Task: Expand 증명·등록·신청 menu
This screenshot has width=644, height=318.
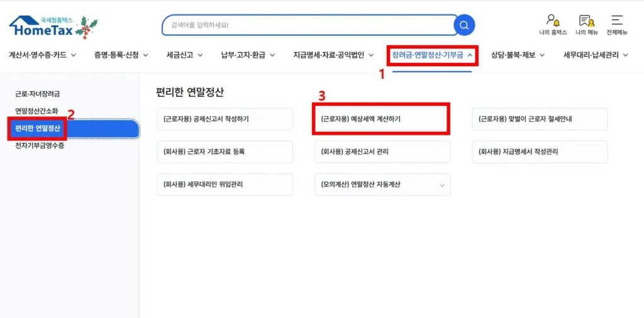Action: tap(121, 55)
